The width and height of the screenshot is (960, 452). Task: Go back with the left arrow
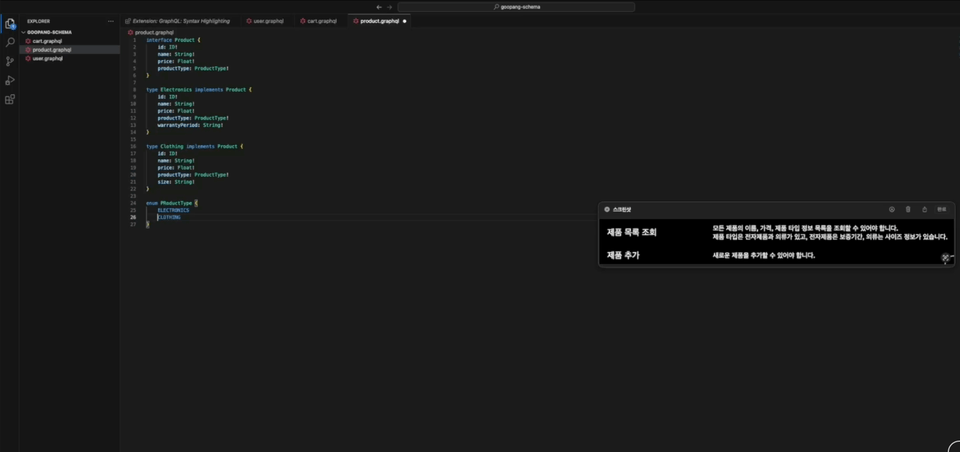tap(379, 7)
